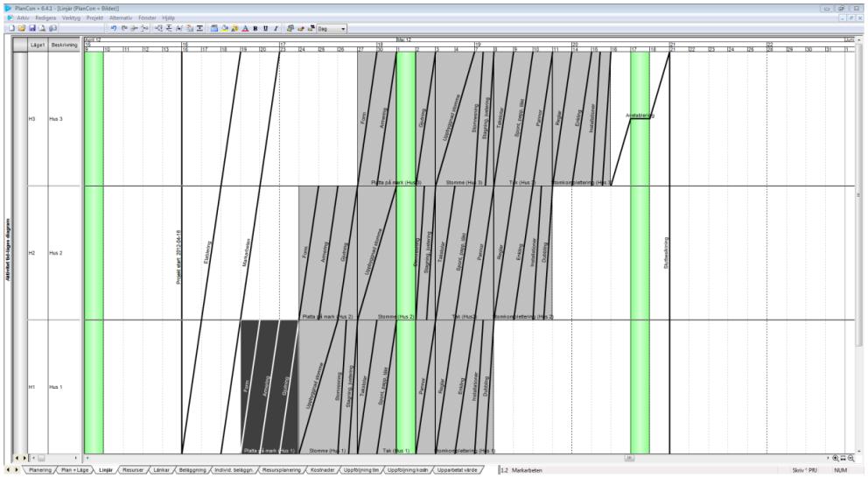This screenshot has width=868, height=478.
Task: Click the Etablering line label
Action: coord(208,251)
